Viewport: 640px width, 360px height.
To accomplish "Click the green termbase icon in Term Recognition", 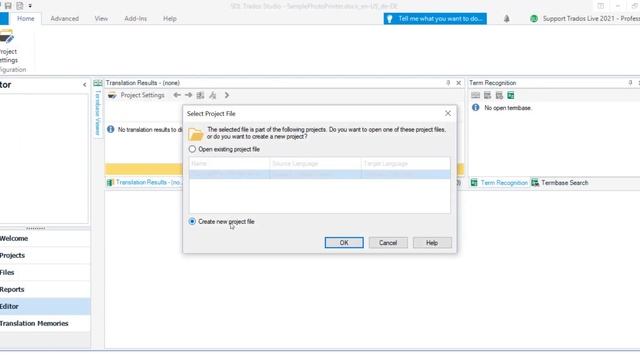I will pyautogui.click(x=511, y=96).
